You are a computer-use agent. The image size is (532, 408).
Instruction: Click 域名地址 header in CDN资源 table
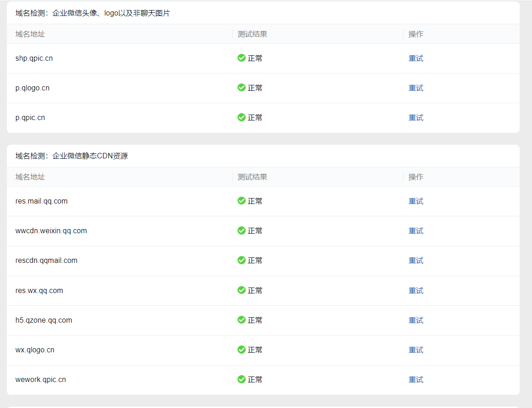coord(30,177)
